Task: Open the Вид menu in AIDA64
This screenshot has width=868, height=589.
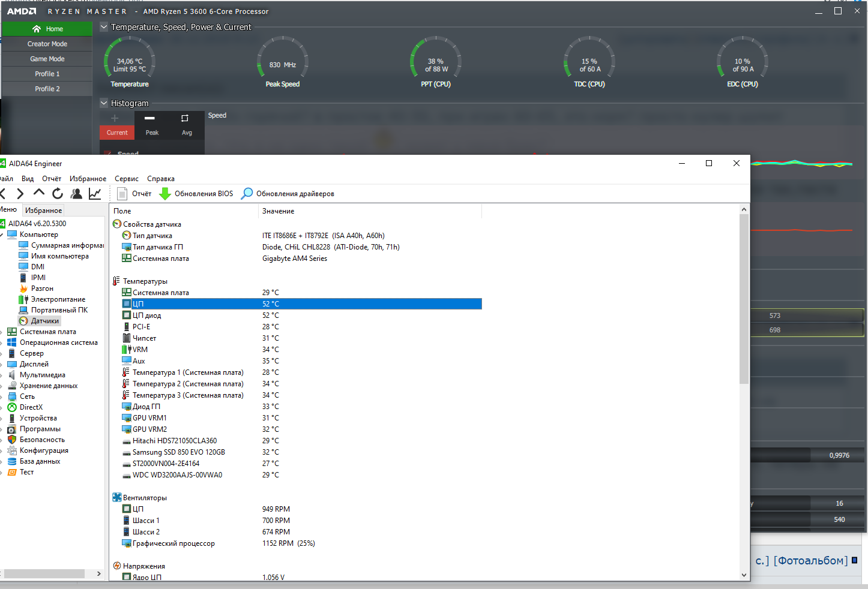Action: pos(28,179)
